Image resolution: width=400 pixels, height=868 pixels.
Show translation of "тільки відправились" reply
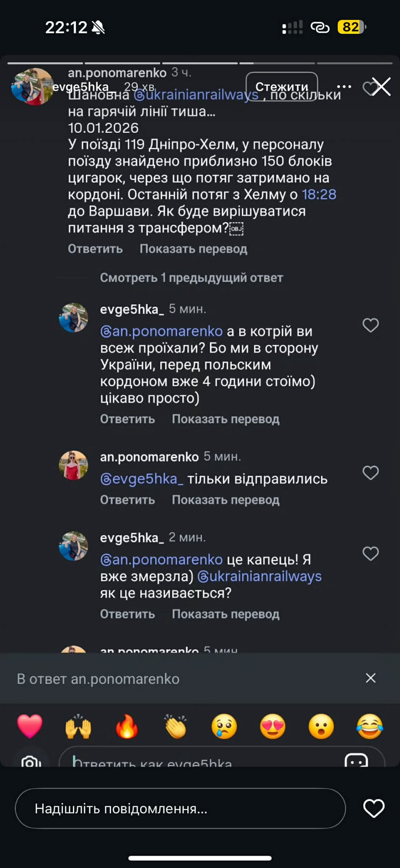click(x=225, y=500)
